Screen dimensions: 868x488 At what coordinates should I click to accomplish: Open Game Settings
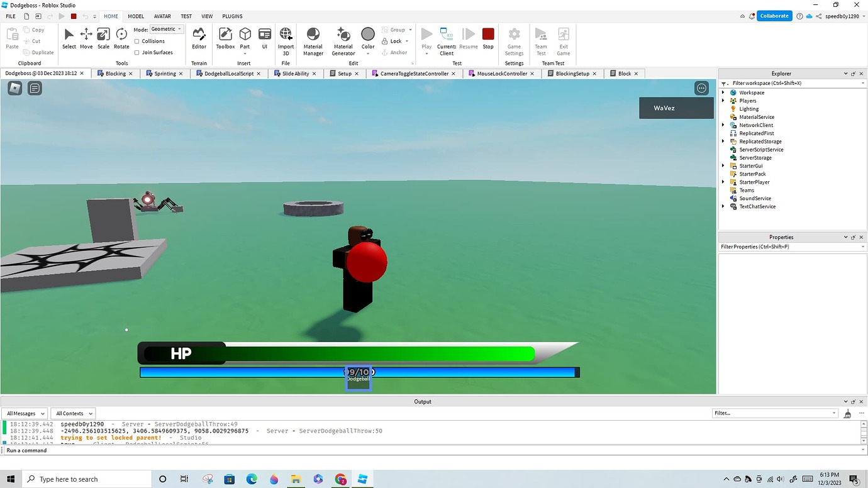coord(515,42)
